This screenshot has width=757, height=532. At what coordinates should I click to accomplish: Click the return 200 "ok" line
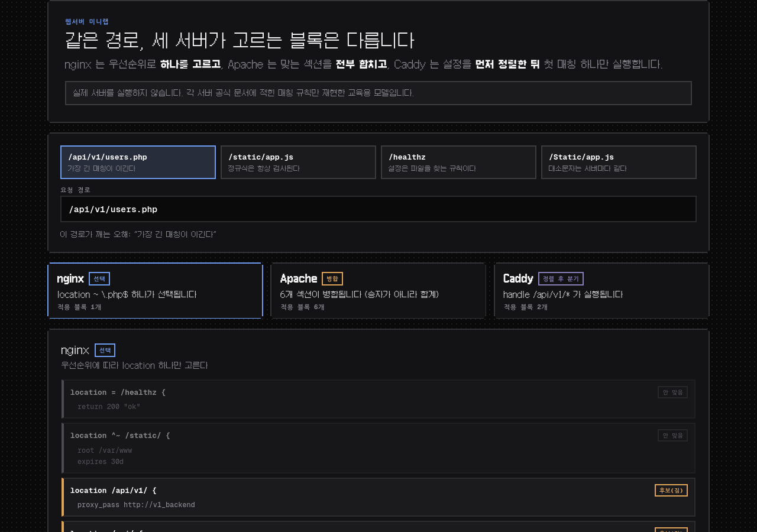[109, 407]
